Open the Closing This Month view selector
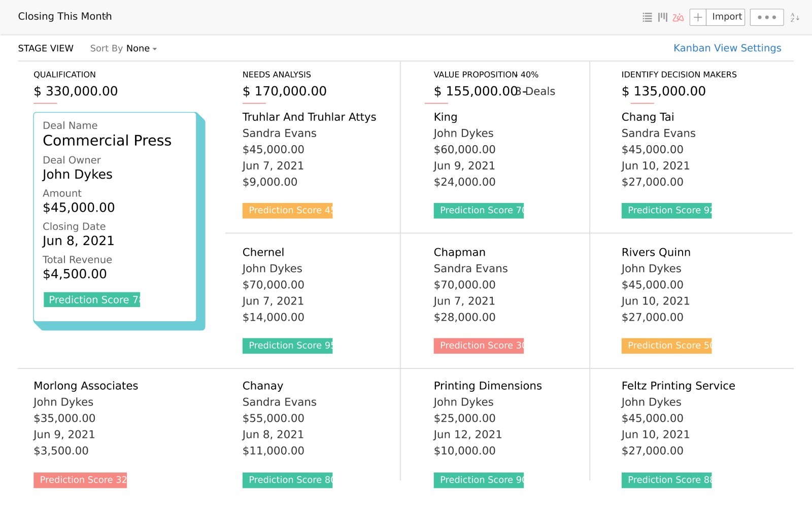The width and height of the screenshot is (812, 506). [65, 16]
